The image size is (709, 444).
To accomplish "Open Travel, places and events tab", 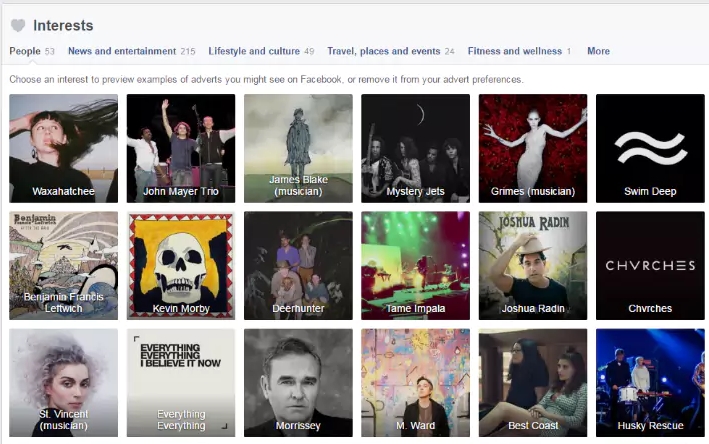I will [x=391, y=51].
